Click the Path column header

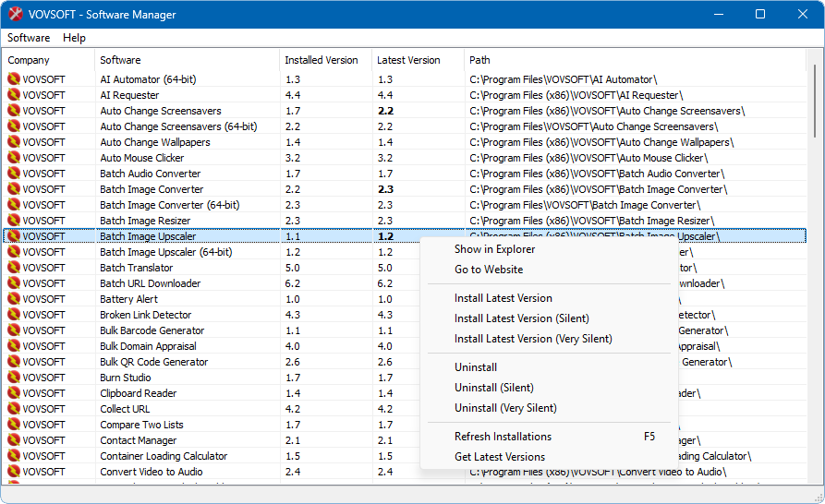[635, 60]
